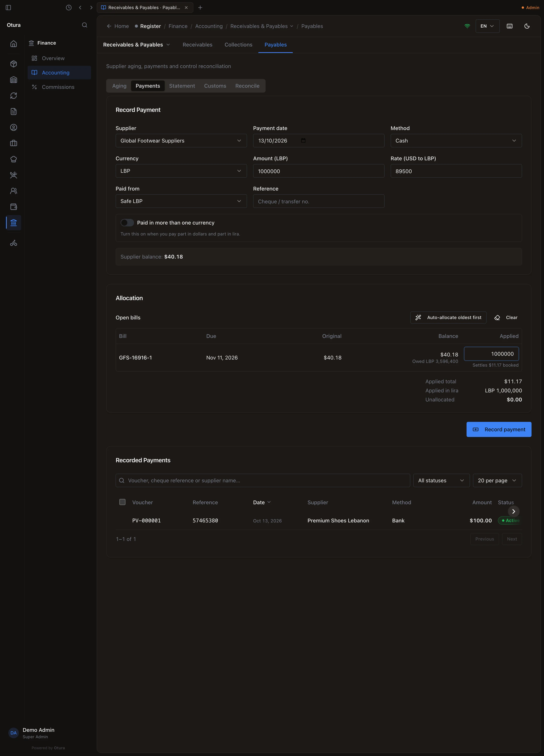Screen dimensions: 544x756
Task: Click the Reference cheque input field
Action: (x=318, y=201)
